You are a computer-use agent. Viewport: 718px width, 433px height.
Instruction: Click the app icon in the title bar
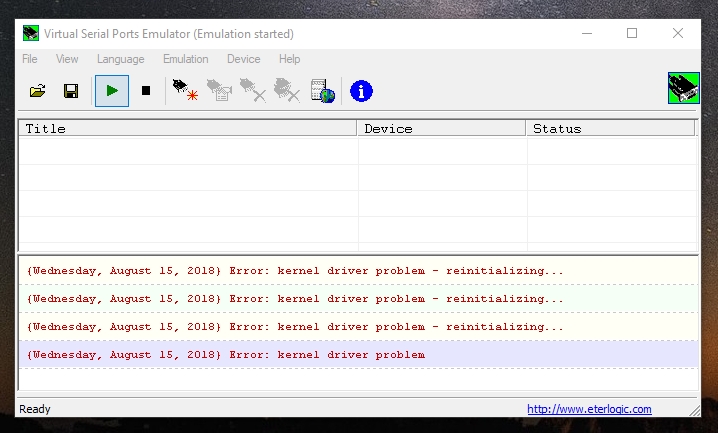click(31, 33)
